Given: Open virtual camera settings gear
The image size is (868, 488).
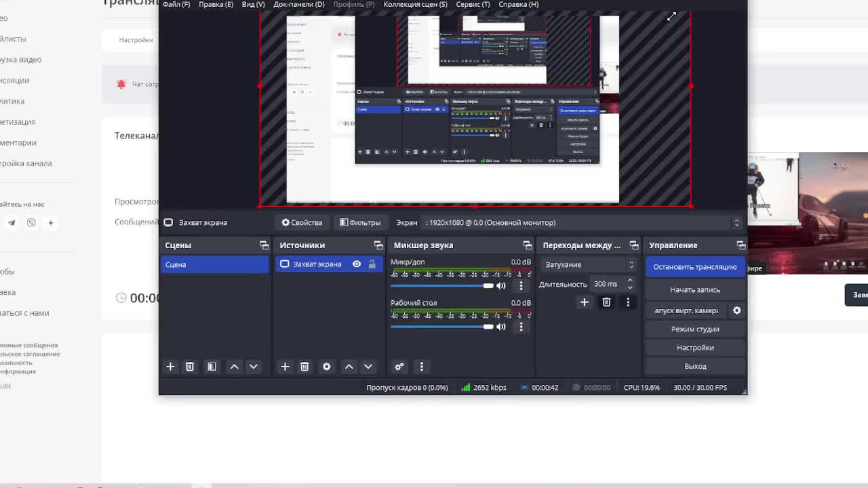Looking at the screenshot, I should point(736,310).
